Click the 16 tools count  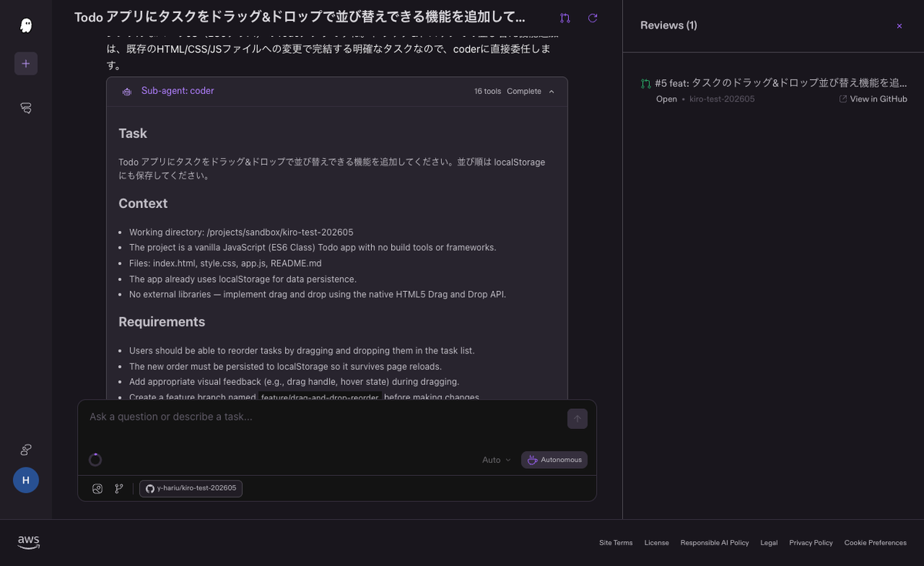click(487, 91)
